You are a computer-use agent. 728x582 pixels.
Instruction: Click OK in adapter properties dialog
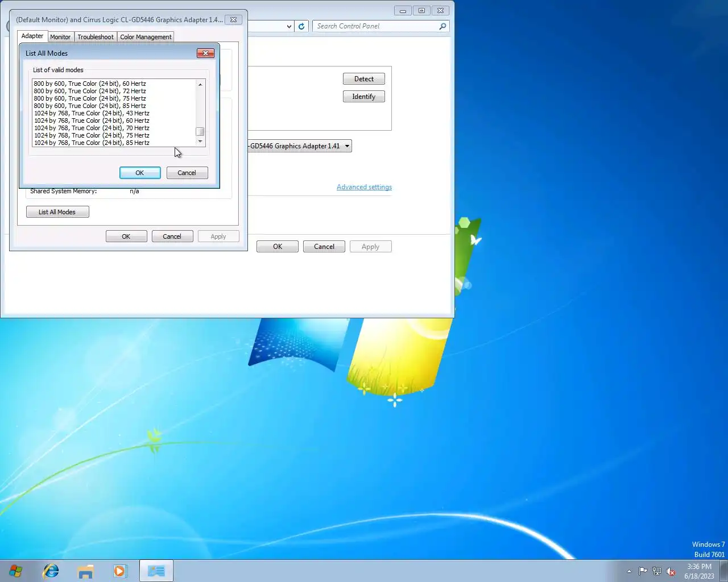[x=126, y=236]
